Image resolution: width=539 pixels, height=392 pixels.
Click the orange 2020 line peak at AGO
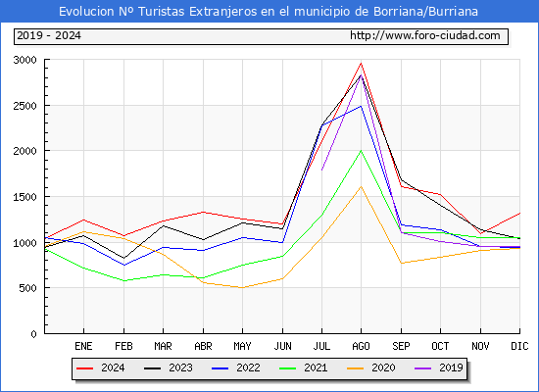[361, 187]
